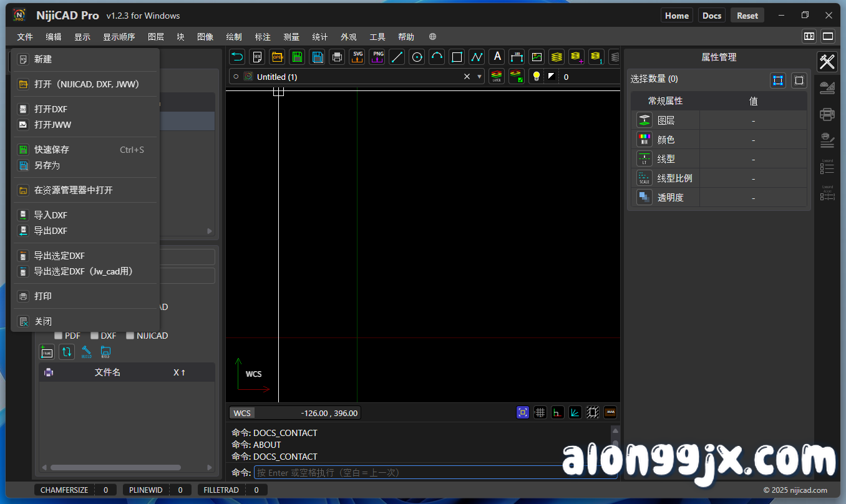Toggle the layer lightbulb visibility
Screen dimensions: 846x504
pos(535,77)
